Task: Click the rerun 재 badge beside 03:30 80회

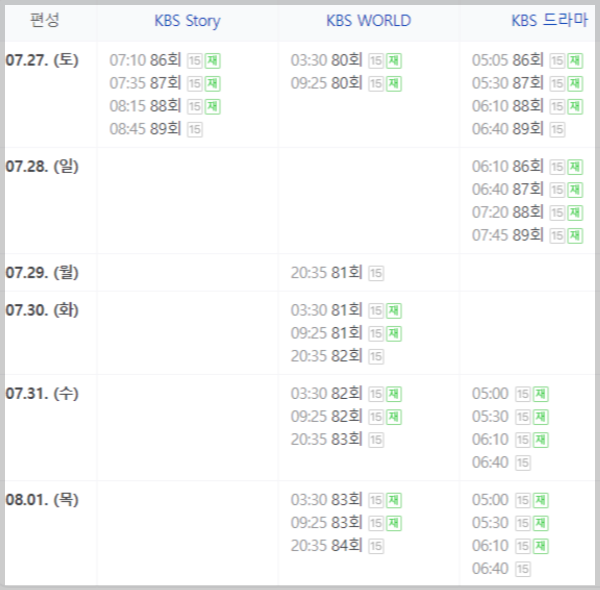Action: pos(394,60)
